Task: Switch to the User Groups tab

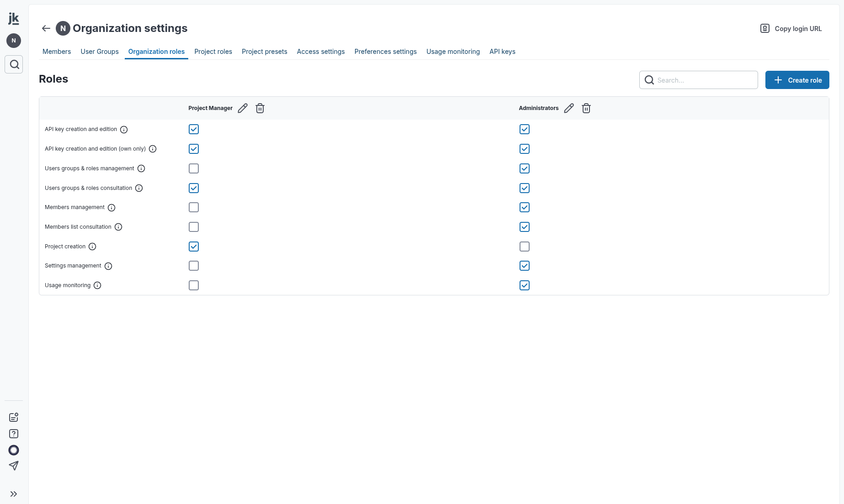Action: [x=100, y=52]
